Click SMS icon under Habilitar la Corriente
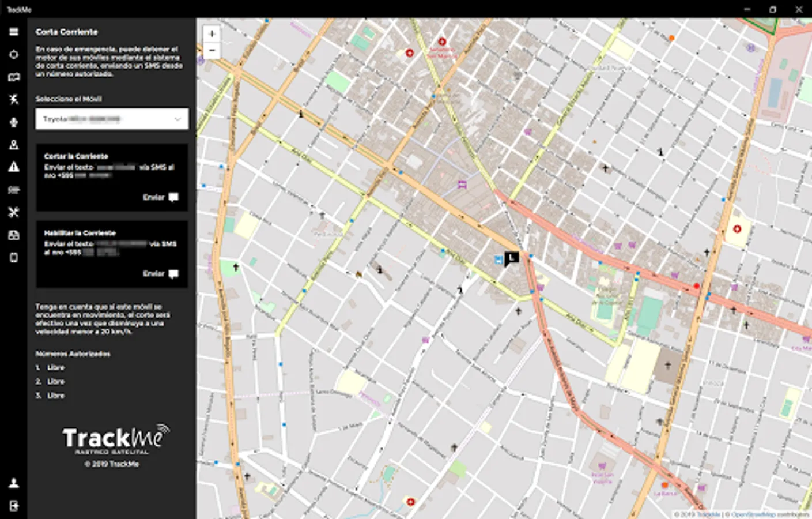Screen dimensions: 812x519 click(173, 274)
